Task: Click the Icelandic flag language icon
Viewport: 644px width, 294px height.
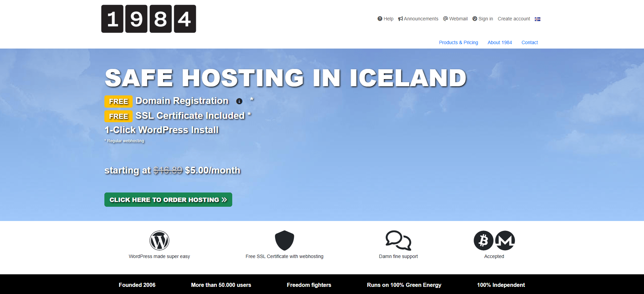Action: coord(537,19)
